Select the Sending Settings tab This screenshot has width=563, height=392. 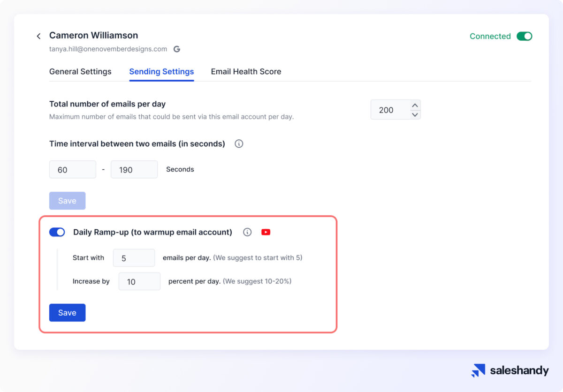(x=161, y=72)
